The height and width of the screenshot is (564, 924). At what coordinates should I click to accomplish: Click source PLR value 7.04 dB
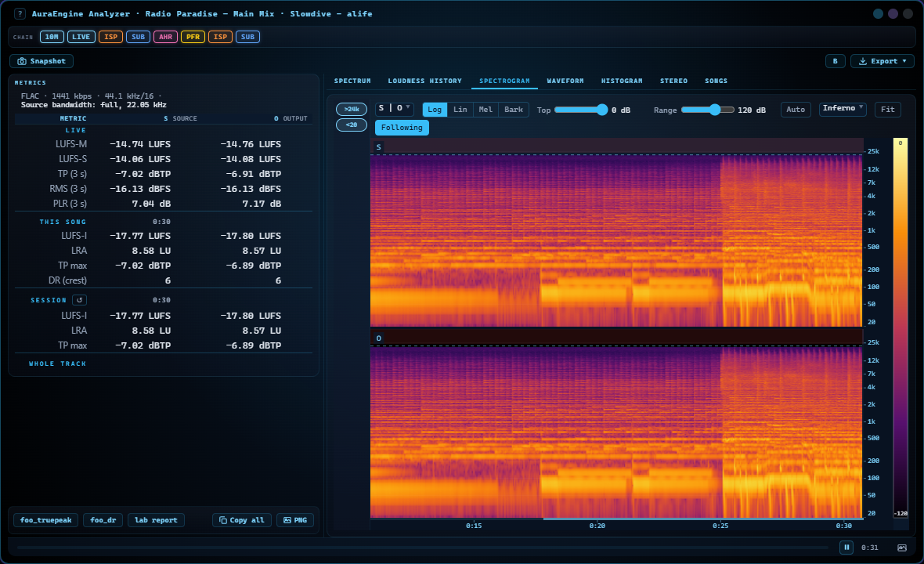click(151, 204)
